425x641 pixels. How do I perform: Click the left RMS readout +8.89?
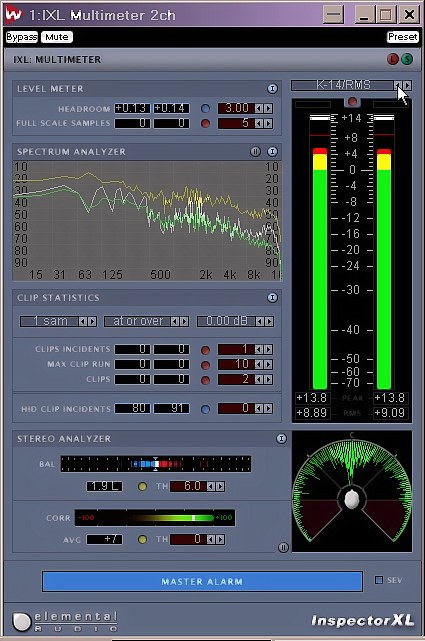tap(313, 413)
